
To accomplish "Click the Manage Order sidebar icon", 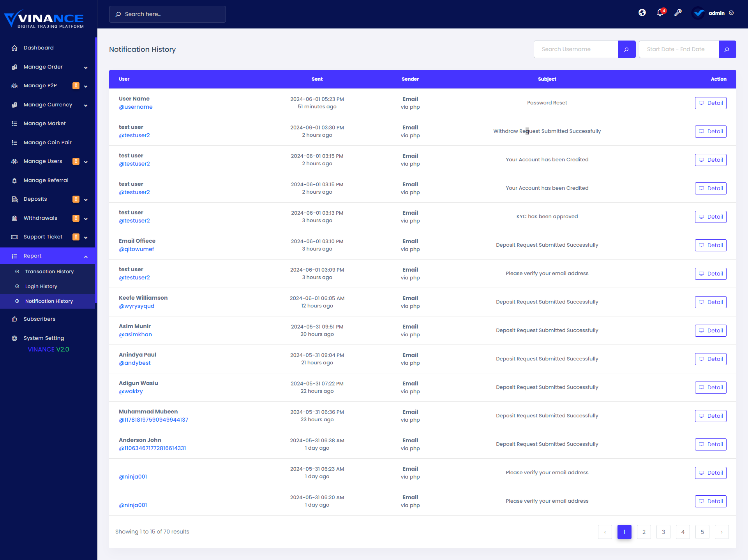I will click(14, 67).
